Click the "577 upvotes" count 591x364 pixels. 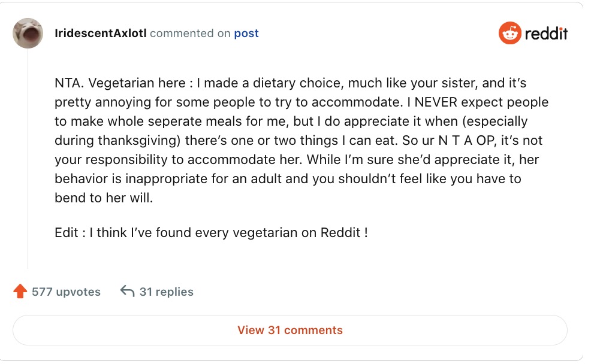pyautogui.click(x=66, y=292)
